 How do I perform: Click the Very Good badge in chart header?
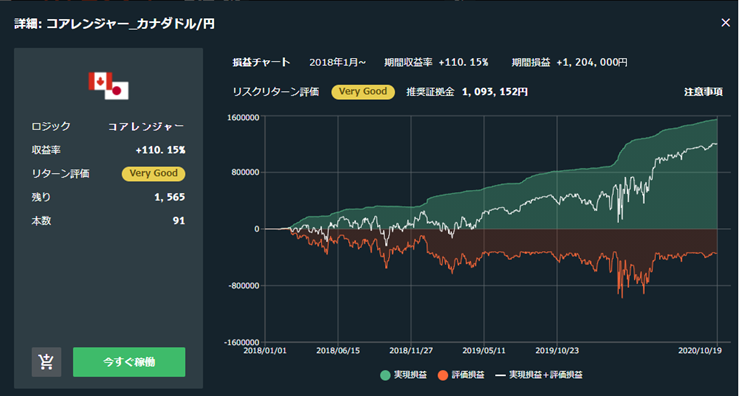click(363, 92)
